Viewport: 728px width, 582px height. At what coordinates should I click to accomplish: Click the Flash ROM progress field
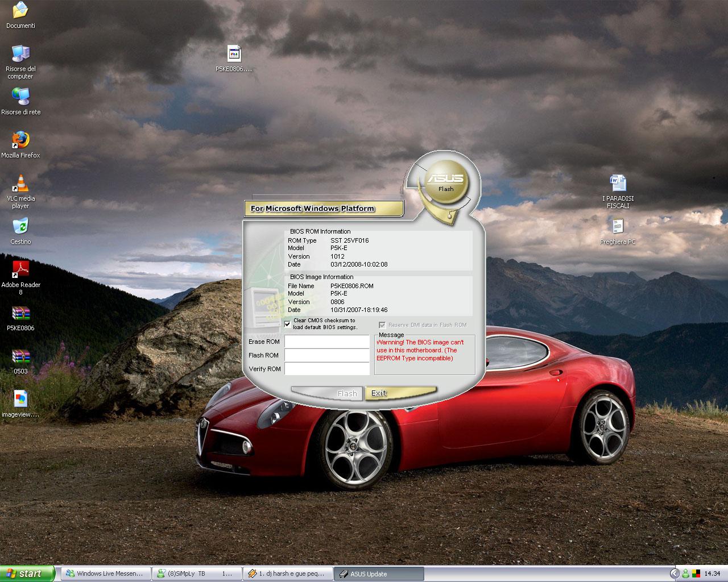pyautogui.click(x=327, y=355)
